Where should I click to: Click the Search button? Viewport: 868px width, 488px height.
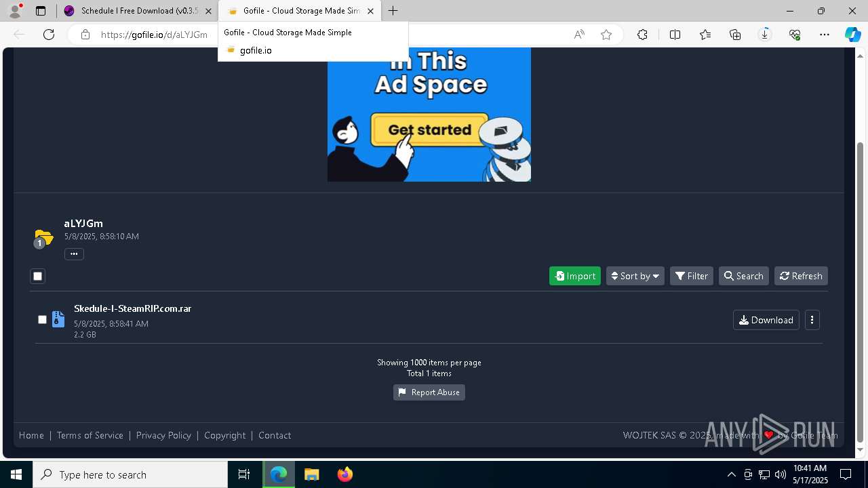(743, 276)
